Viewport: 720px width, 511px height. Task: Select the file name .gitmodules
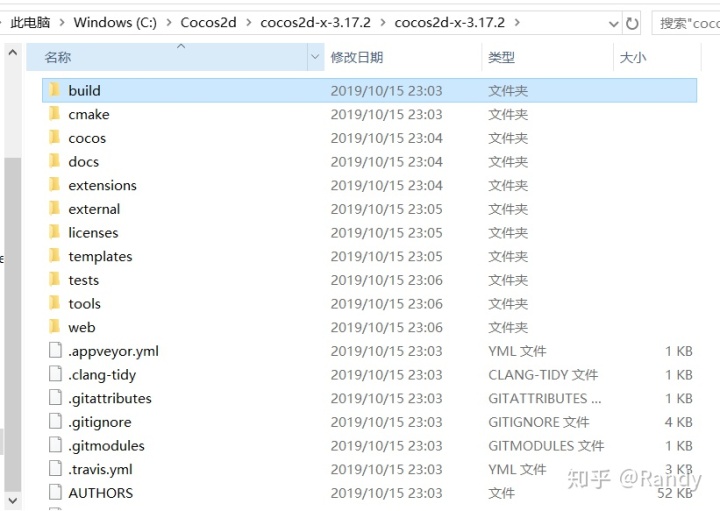(106, 445)
